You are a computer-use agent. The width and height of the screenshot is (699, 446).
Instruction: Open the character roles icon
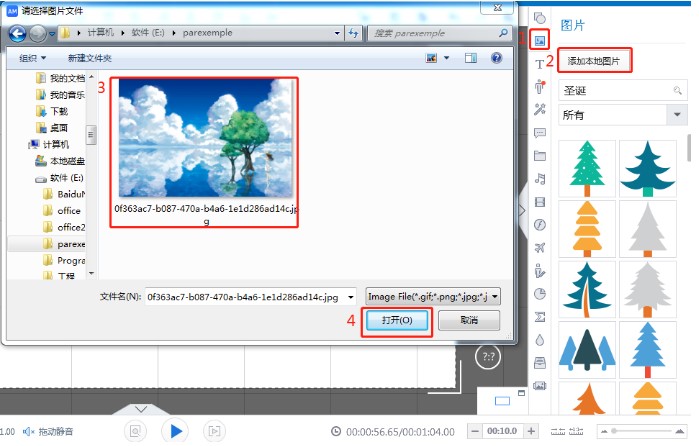pyautogui.click(x=540, y=87)
